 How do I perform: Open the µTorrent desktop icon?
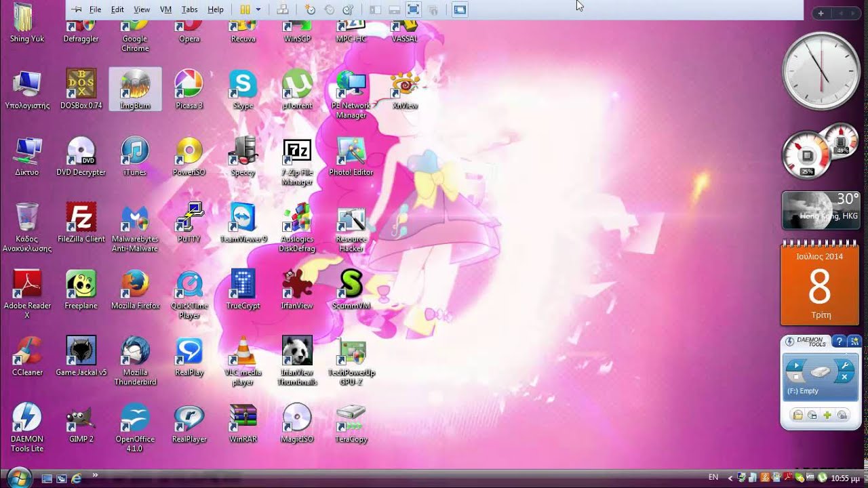(297, 89)
